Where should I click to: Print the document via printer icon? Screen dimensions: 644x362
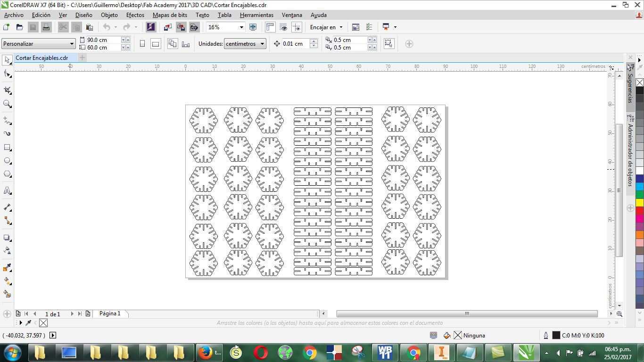click(x=46, y=27)
